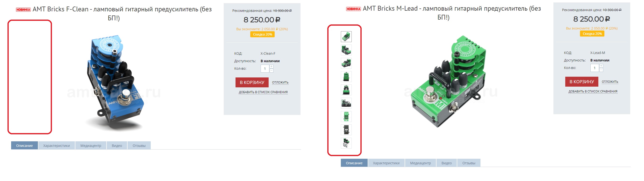Add M-Lead to cart with В КОРЗИНУ

(x=581, y=82)
